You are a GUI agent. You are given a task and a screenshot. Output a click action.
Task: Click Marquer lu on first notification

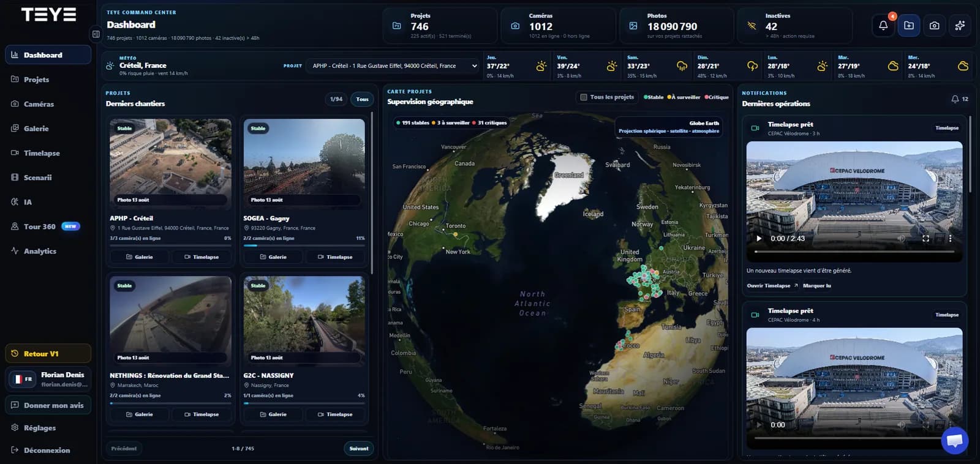tap(817, 285)
